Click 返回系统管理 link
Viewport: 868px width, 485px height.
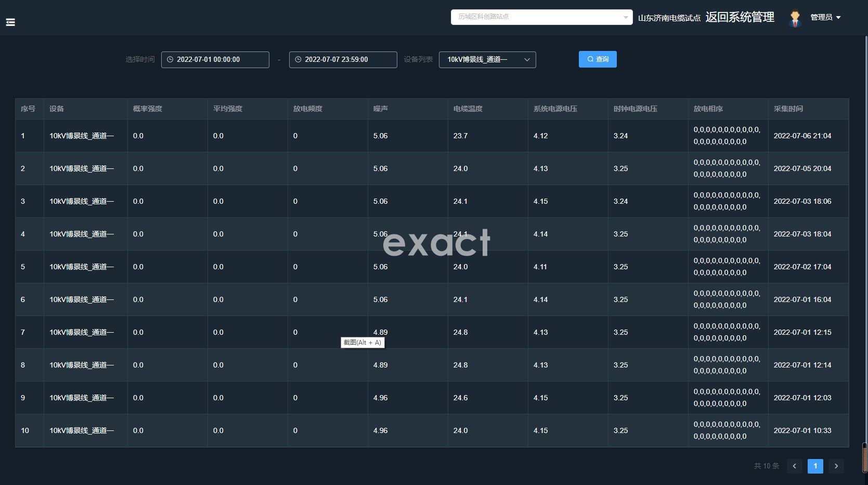tap(740, 18)
